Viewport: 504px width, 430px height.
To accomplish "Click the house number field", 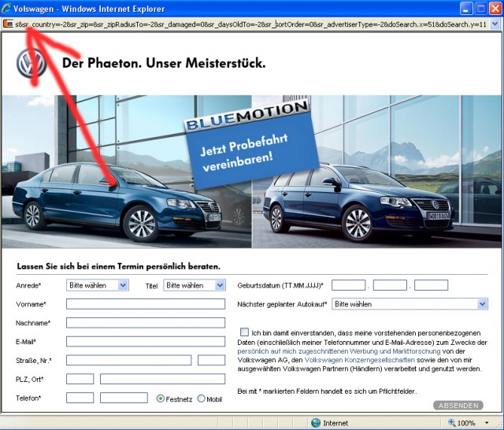I will tap(212, 360).
